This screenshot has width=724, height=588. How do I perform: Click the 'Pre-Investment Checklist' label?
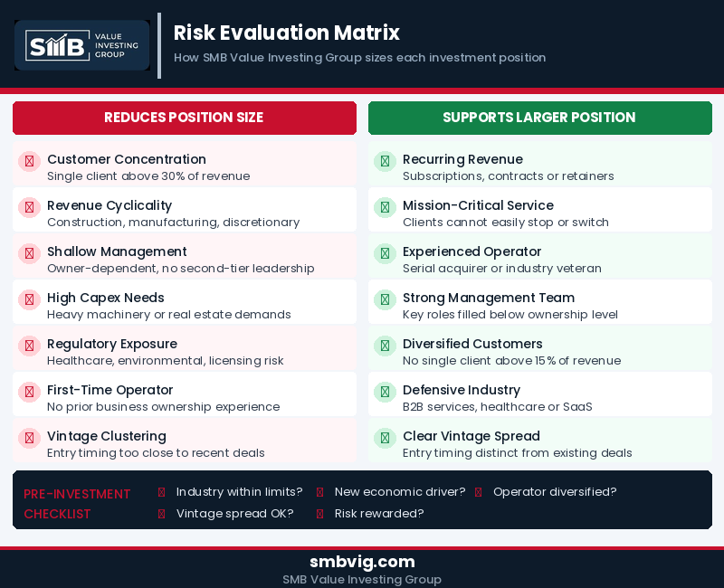(77, 504)
